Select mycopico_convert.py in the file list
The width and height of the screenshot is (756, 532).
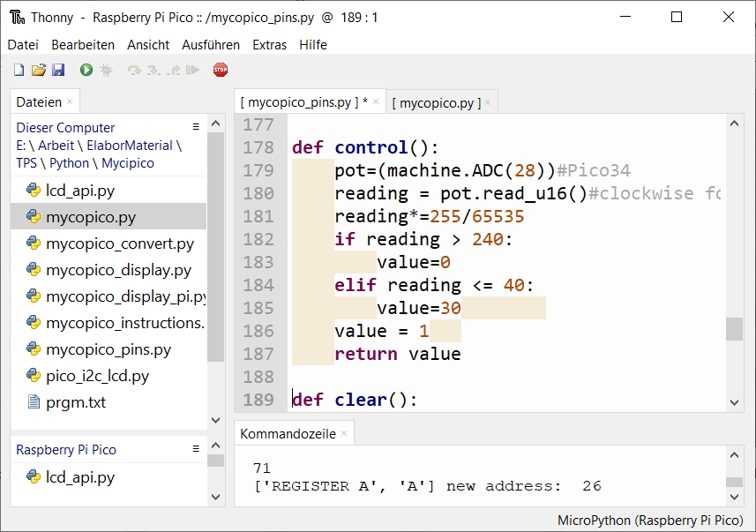pos(119,244)
